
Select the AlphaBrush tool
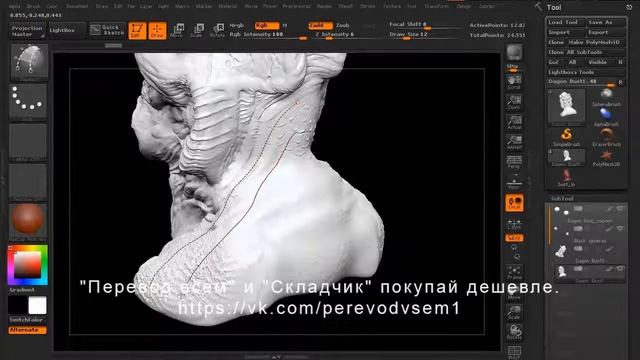click(606, 118)
